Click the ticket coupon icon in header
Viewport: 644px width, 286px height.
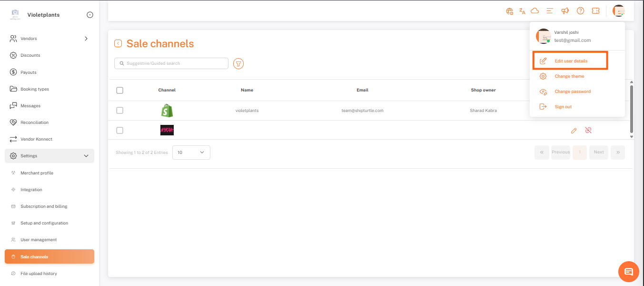tap(595, 11)
